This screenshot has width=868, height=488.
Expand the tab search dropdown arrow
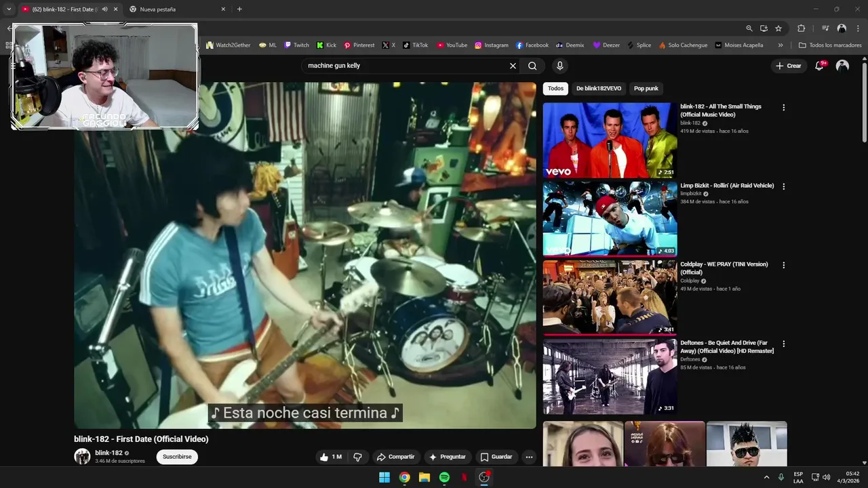click(9, 9)
